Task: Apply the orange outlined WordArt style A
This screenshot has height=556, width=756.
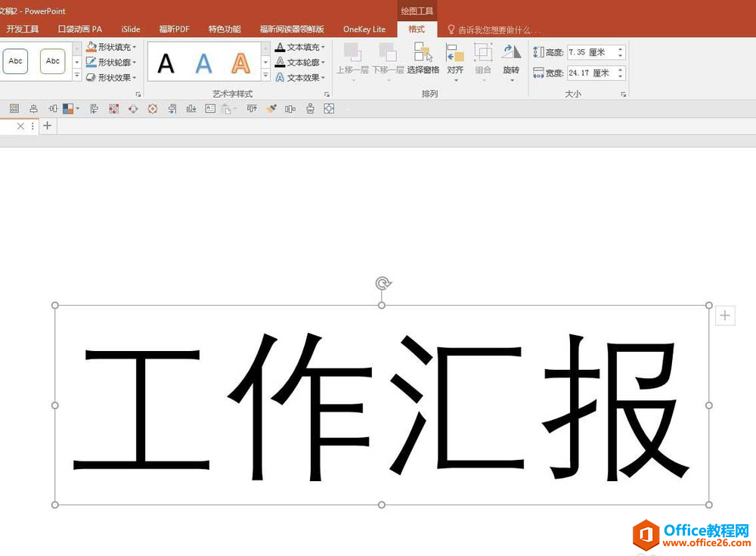Action: point(240,63)
